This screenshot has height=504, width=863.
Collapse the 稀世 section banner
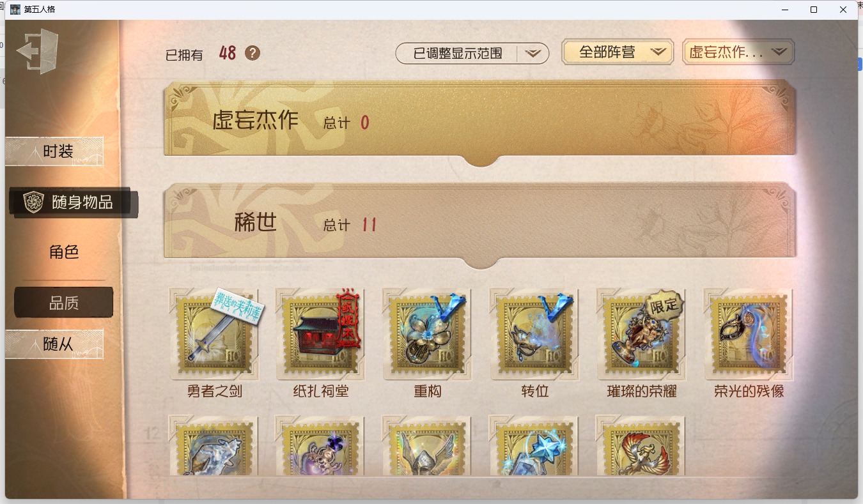point(479,224)
